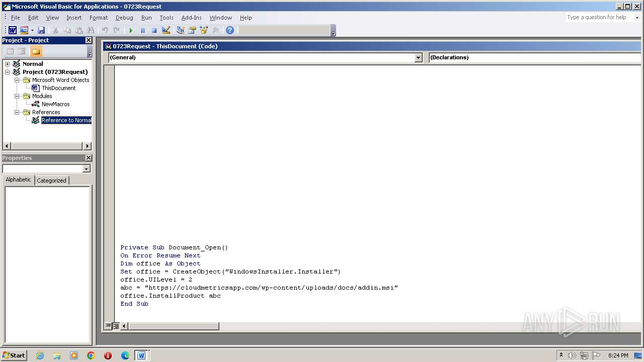
Task: Click the code horizontal scrollbar thumb
Action: 174,326
